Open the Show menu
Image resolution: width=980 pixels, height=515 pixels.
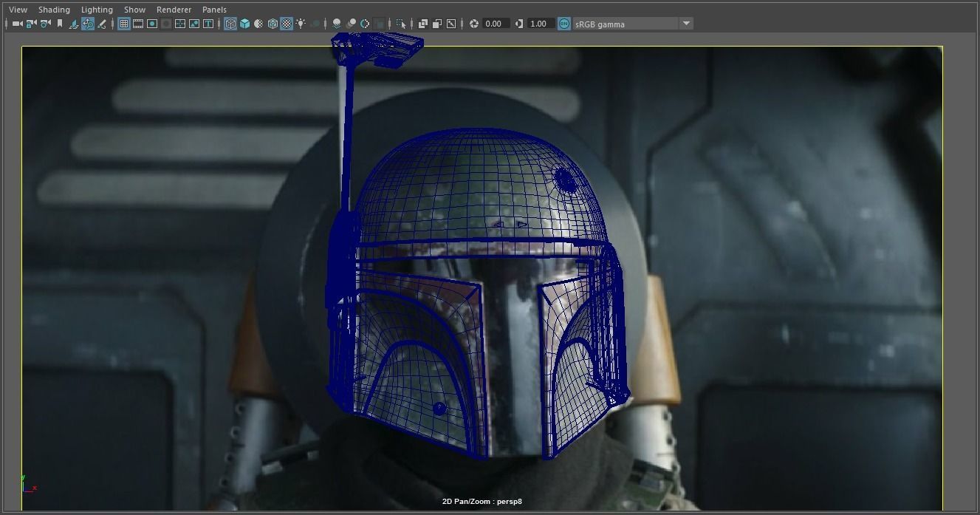(134, 10)
